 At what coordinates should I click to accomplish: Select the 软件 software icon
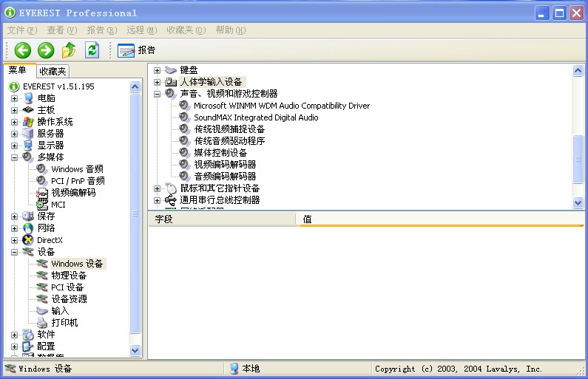[x=28, y=335]
